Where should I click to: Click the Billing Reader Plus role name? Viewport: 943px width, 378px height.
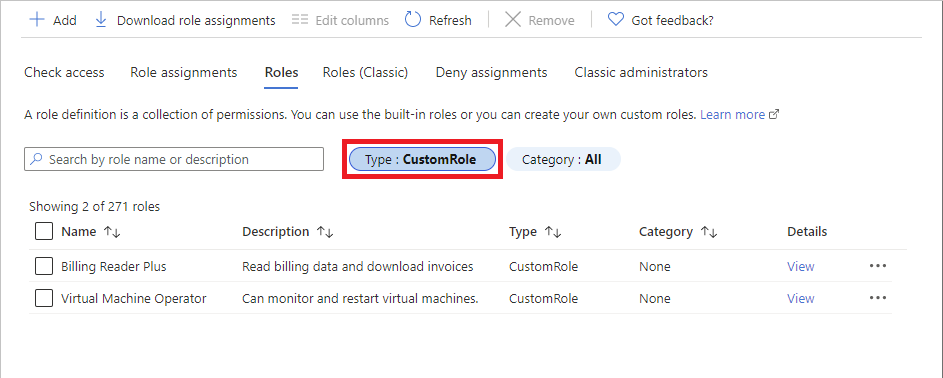114,266
